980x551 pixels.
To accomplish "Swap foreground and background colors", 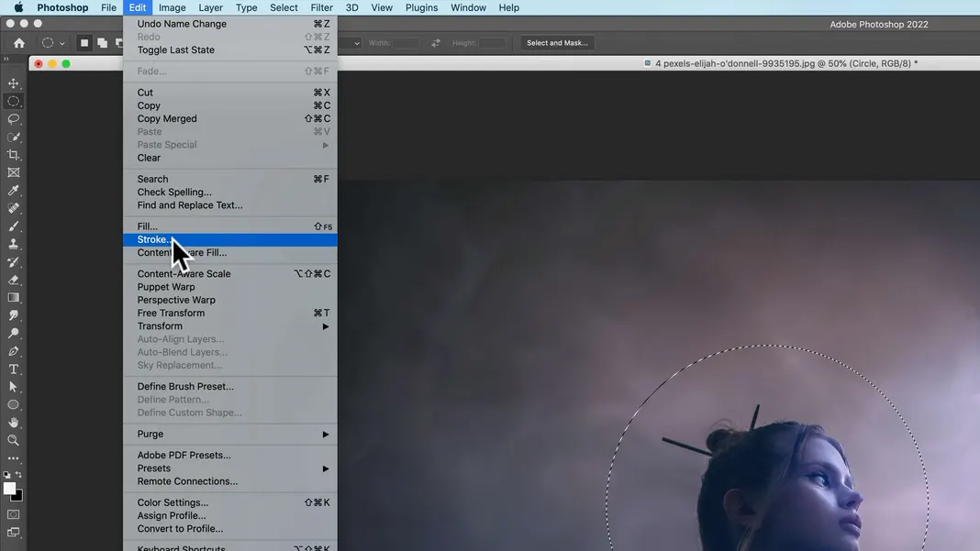I will [x=18, y=475].
